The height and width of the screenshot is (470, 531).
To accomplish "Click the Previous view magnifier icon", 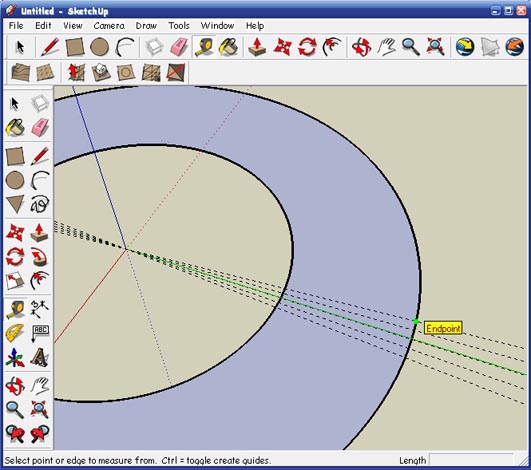I will (15, 434).
